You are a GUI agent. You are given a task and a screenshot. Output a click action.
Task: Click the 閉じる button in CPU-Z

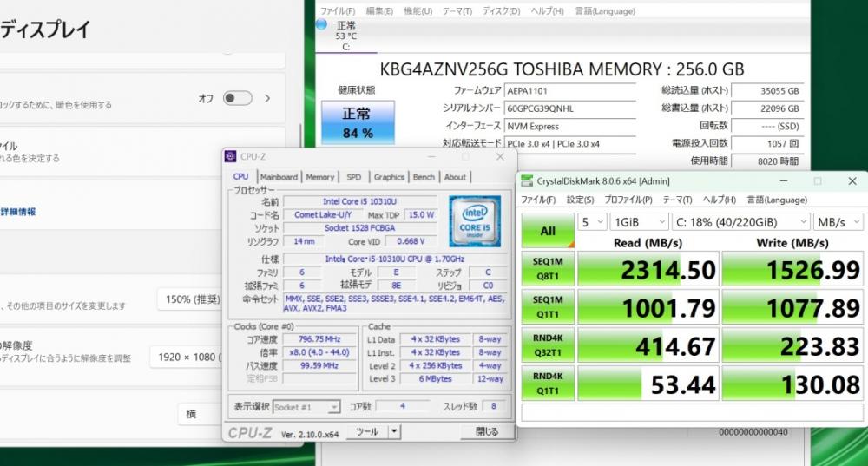coord(487,431)
